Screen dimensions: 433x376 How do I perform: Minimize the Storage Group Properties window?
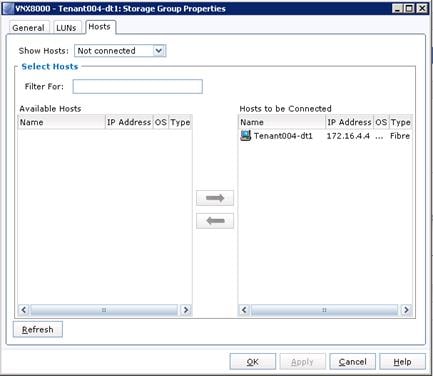(x=398, y=8)
